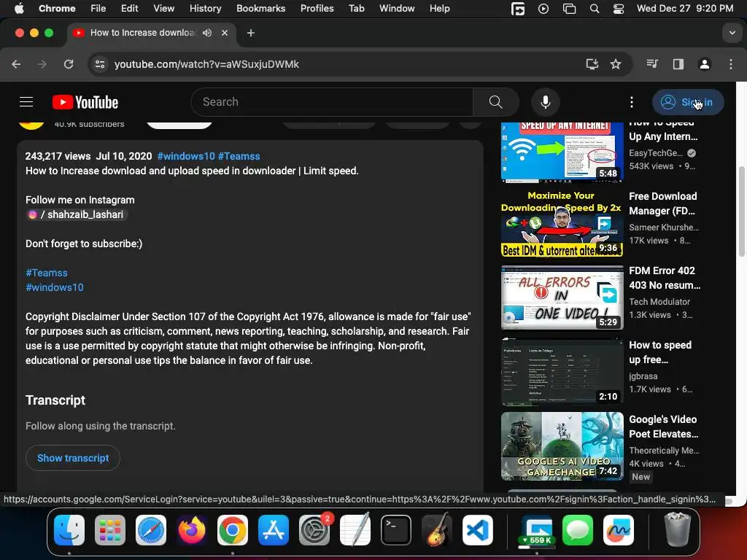
Task: Launch Safari from the Dock
Action: pos(151,530)
